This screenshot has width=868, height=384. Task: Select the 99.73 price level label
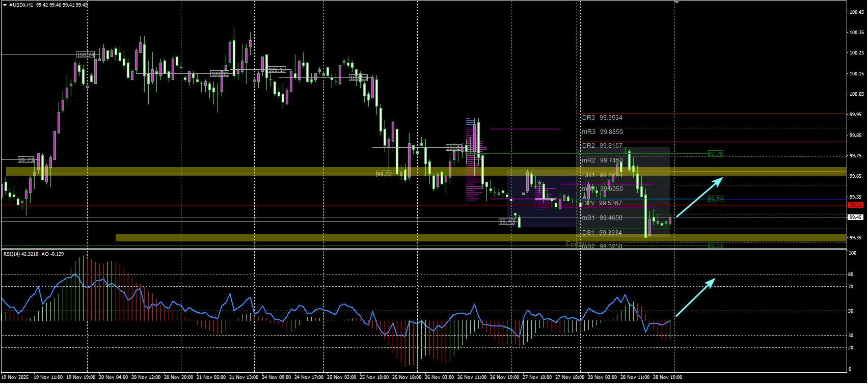(25, 160)
